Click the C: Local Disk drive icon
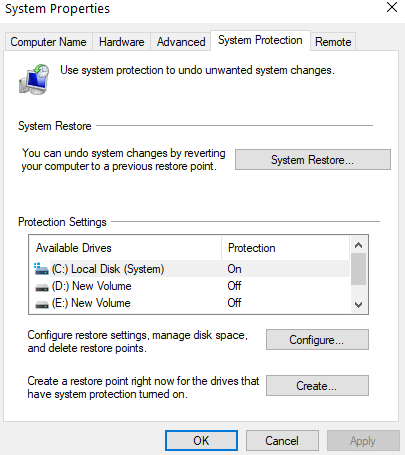405x455 pixels. click(41, 269)
